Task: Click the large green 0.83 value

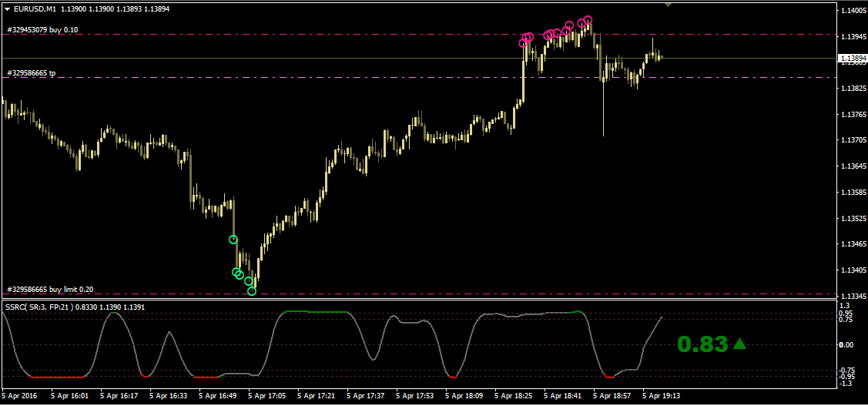Action: [702, 344]
